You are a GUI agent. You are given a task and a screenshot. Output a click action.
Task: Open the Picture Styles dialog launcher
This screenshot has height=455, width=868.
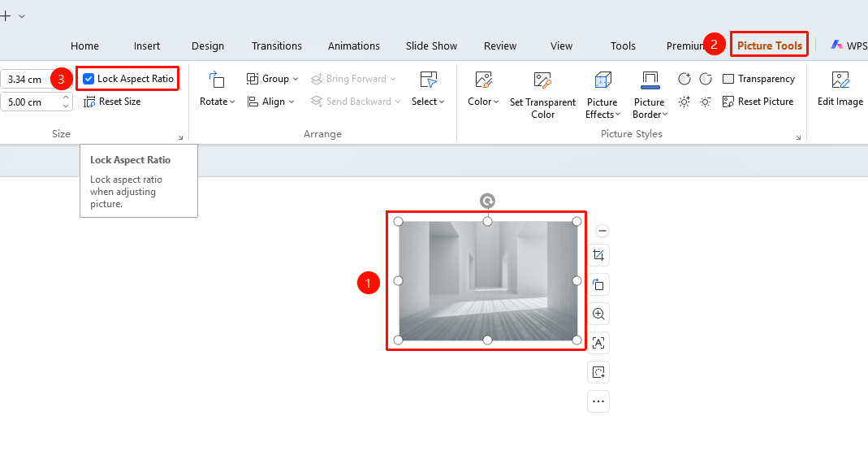pyautogui.click(x=798, y=137)
